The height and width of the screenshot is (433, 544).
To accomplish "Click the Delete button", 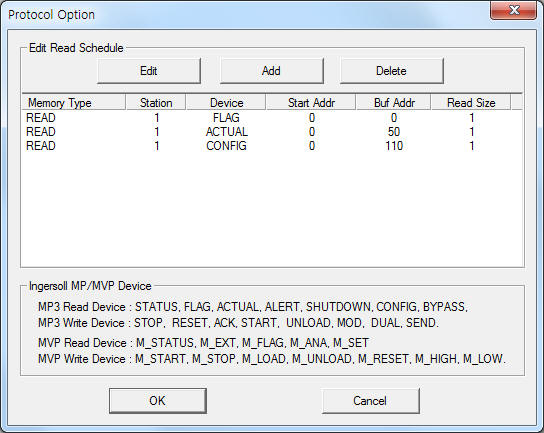I will (x=392, y=71).
